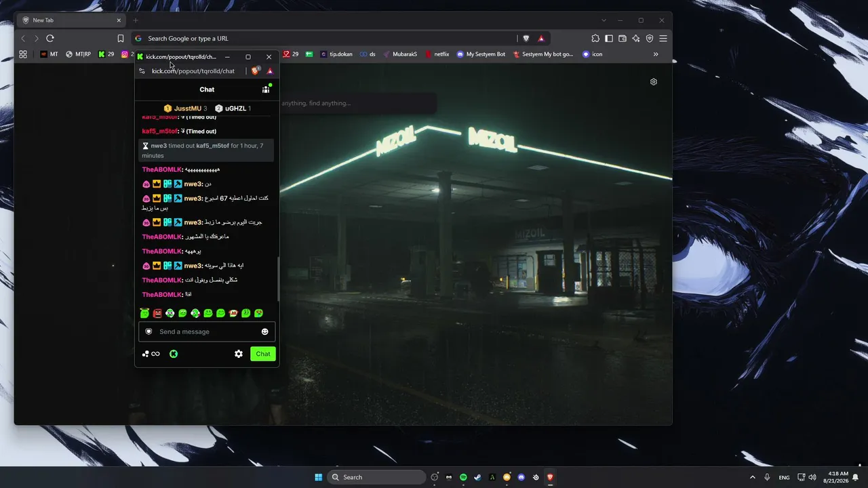Open ENG language switcher in tray

pyautogui.click(x=784, y=477)
